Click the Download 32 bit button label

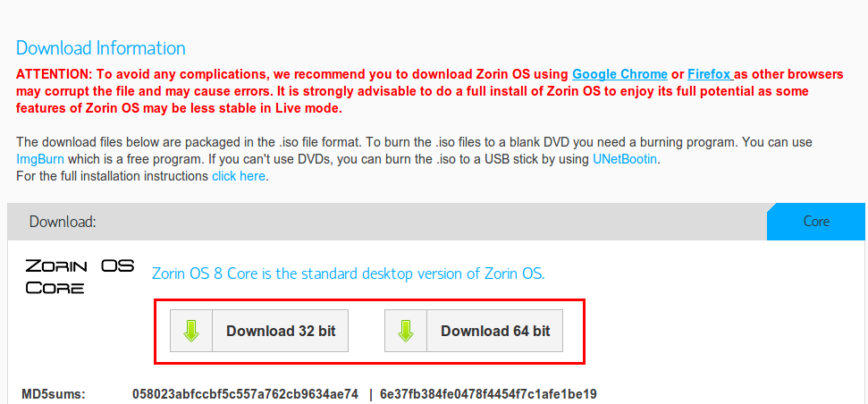coord(281,331)
